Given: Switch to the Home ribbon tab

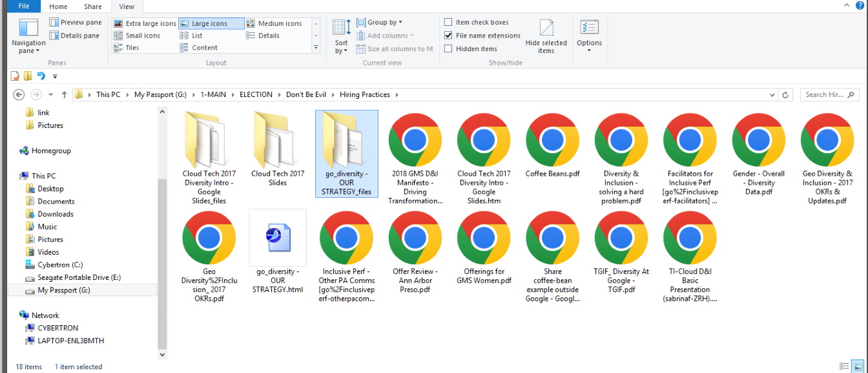Looking at the screenshot, I should click(x=58, y=6).
